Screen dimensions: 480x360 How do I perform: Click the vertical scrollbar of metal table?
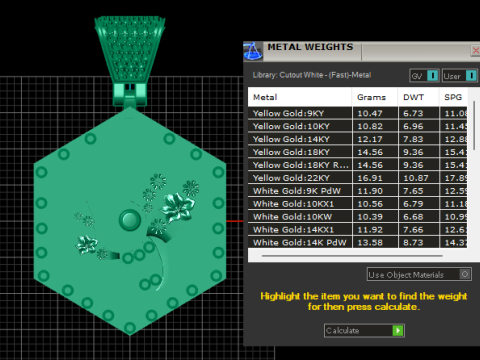[474, 126]
